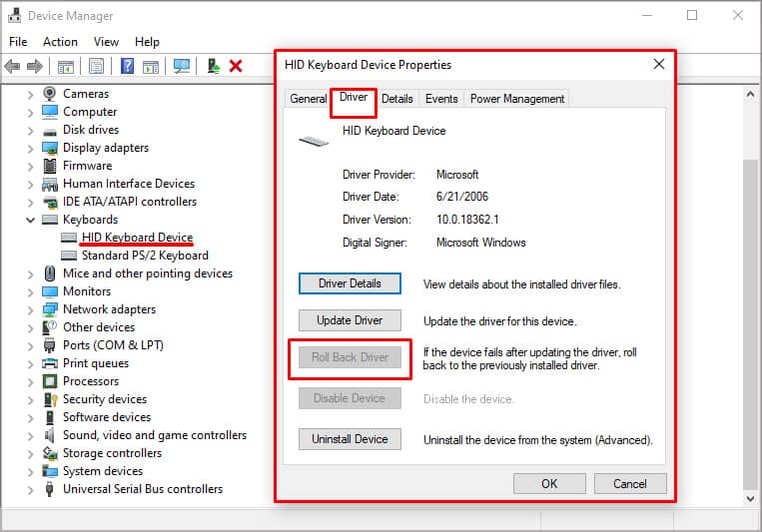762x532 pixels.
Task: Open the Action menu
Action: coord(60,42)
